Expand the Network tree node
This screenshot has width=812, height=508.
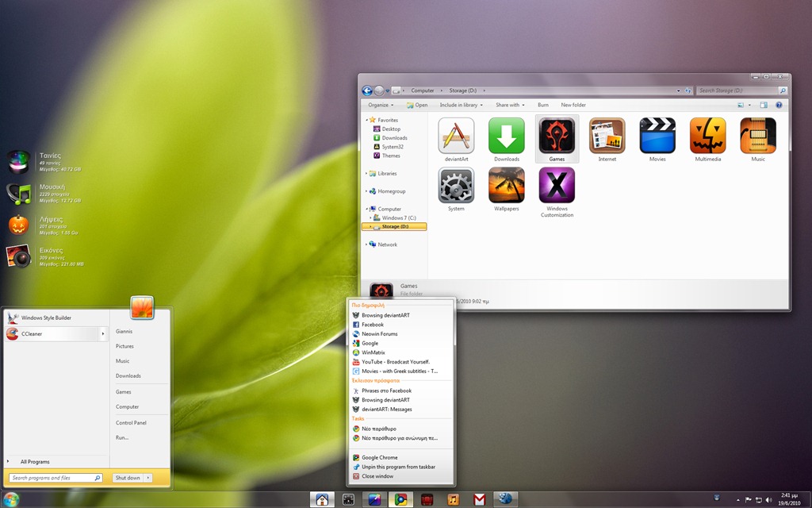point(366,244)
